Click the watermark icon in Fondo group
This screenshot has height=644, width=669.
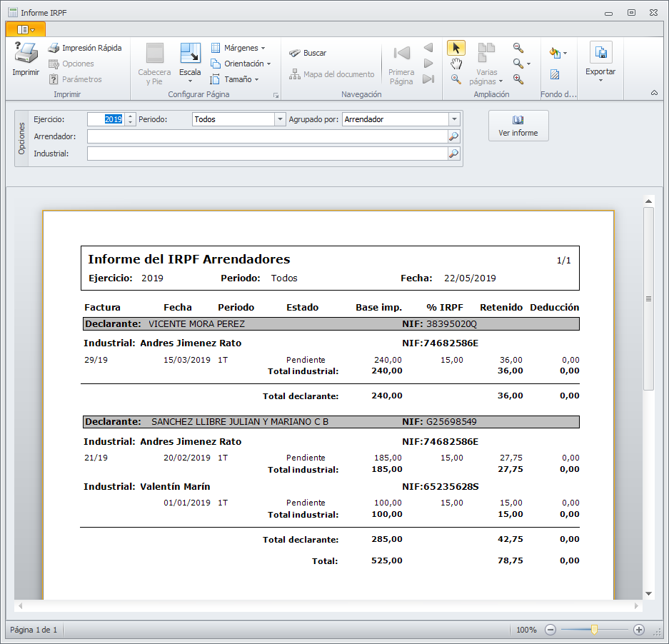(x=555, y=74)
